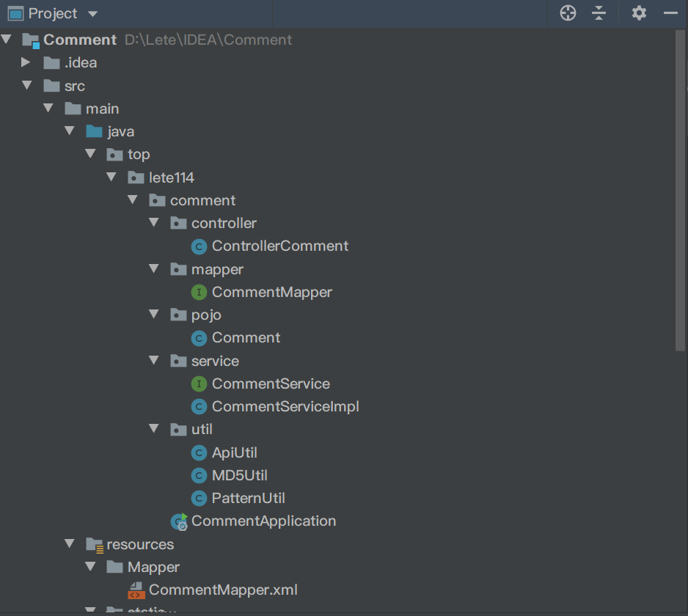688x616 pixels.
Task: Click the locate/scroll from source target icon
Action: [568, 13]
